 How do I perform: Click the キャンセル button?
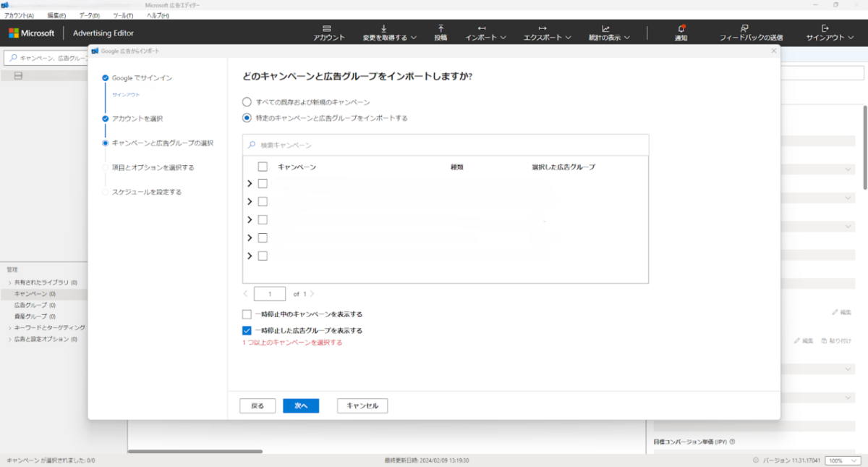click(362, 405)
